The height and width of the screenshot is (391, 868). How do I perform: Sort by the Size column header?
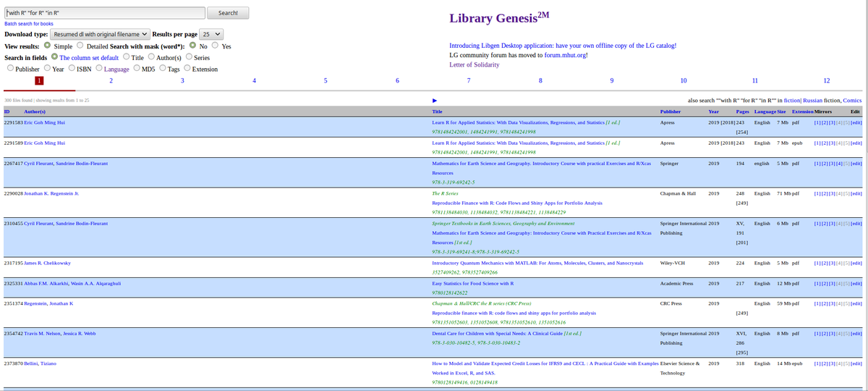click(781, 112)
